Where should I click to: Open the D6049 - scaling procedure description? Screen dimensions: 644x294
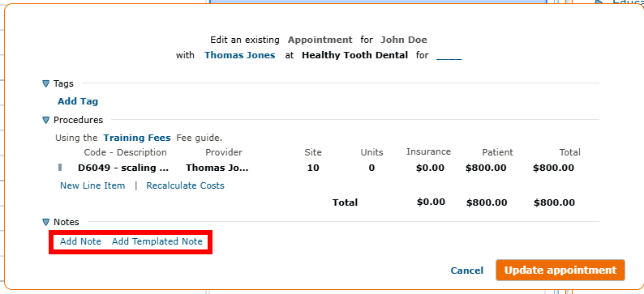click(x=123, y=168)
